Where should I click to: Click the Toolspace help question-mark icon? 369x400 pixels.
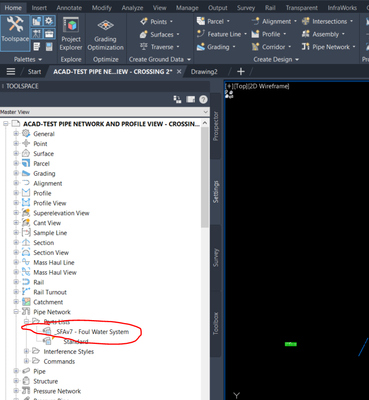point(203,99)
